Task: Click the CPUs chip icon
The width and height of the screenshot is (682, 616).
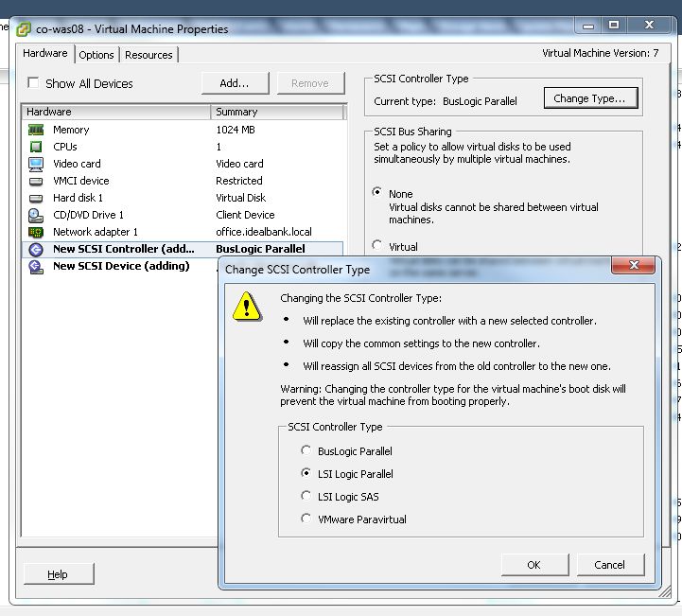Action: [x=36, y=147]
